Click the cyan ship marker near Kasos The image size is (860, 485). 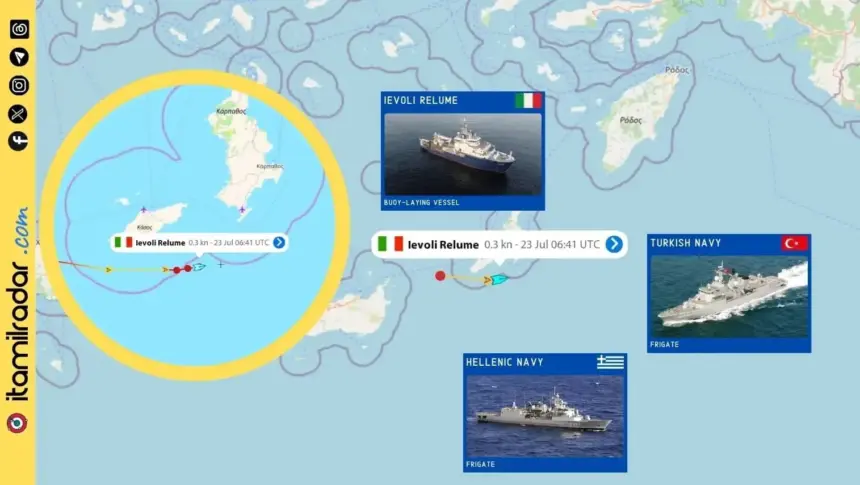pos(499,280)
